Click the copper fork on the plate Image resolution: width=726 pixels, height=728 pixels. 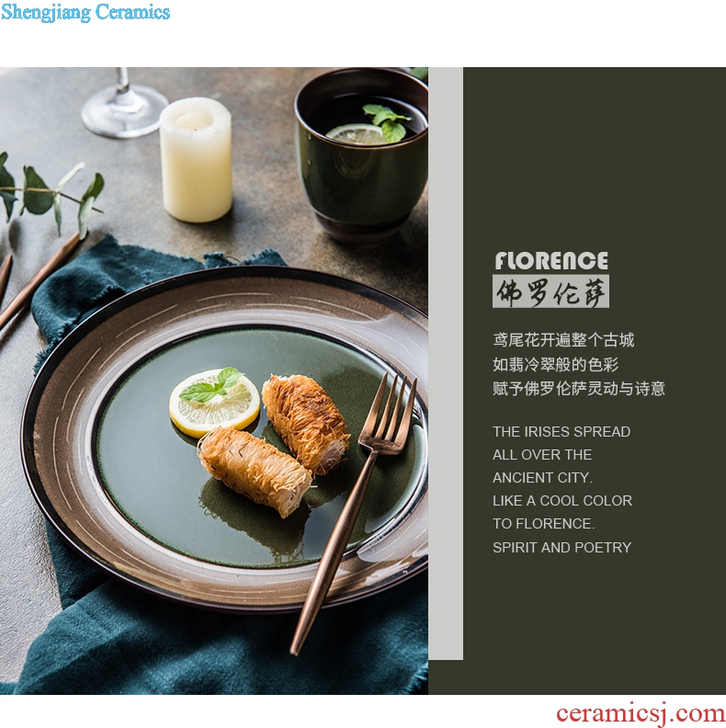[355, 511]
